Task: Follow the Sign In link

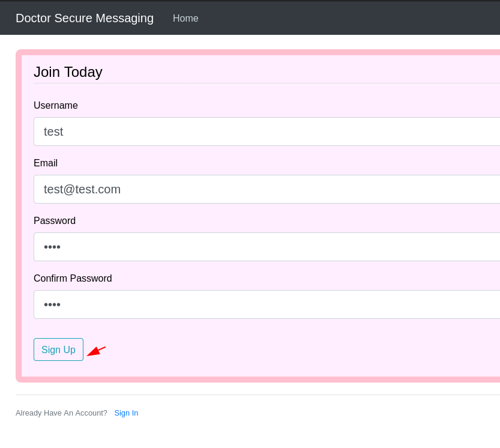Action: coord(126,413)
